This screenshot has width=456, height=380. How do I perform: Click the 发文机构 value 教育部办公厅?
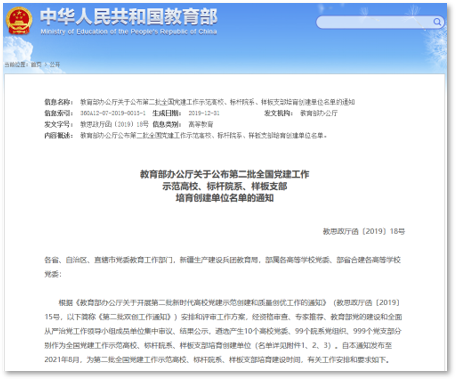pos(319,113)
